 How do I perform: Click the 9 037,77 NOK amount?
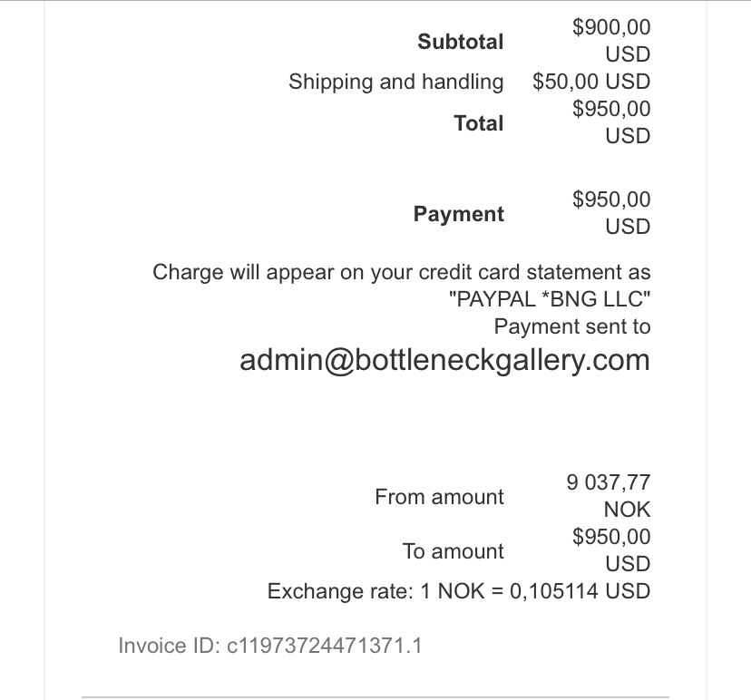(x=609, y=496)
